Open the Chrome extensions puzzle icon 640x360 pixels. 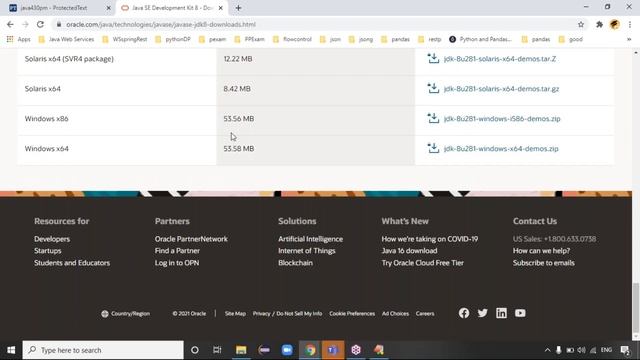tap(599, 24)
